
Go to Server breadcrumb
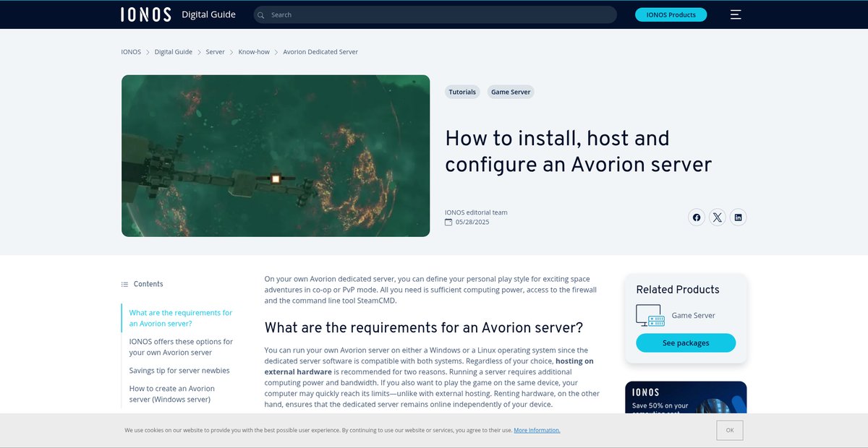pos(215,52)
